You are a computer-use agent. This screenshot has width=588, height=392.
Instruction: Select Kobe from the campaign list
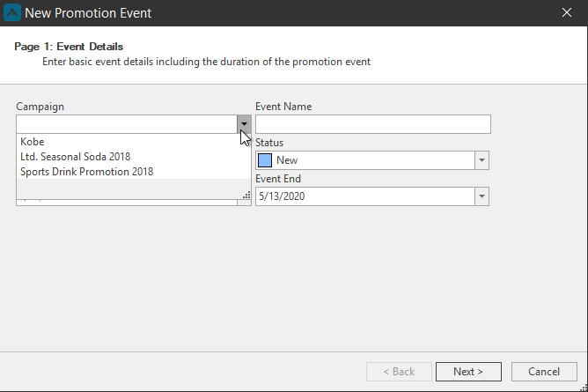[134, 142]
